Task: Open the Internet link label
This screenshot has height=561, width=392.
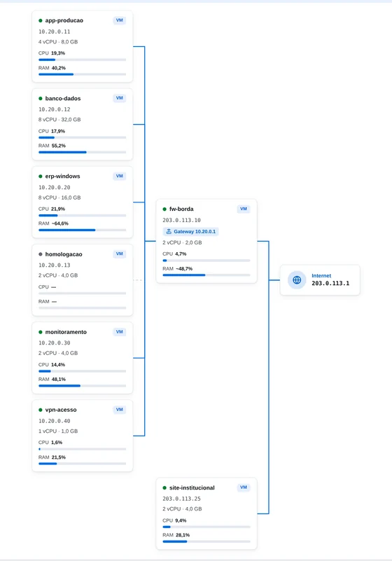Action: [321, 275]
